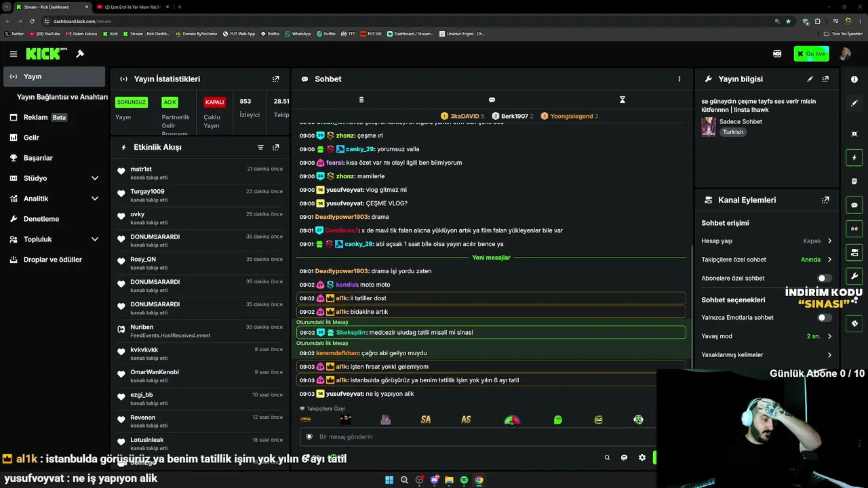Click the Sadece Sohbet category thumbnail
This screenshot has width=868, height=488.
tap(709, 127)
